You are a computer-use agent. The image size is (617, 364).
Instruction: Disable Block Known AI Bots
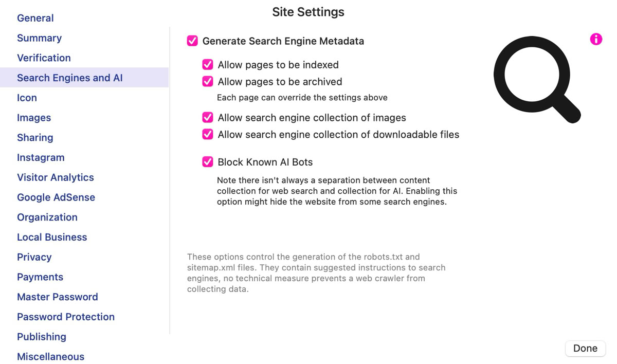pos(208,162)
